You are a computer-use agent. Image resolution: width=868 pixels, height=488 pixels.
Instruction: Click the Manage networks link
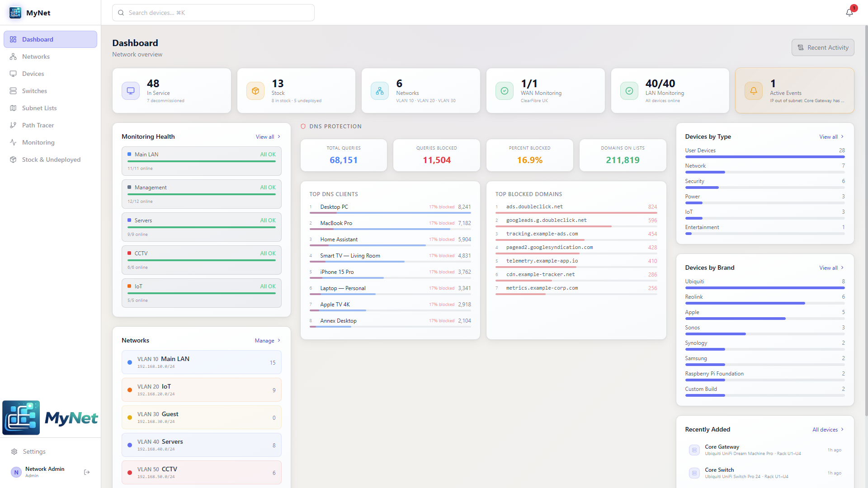tap(267, 341)
